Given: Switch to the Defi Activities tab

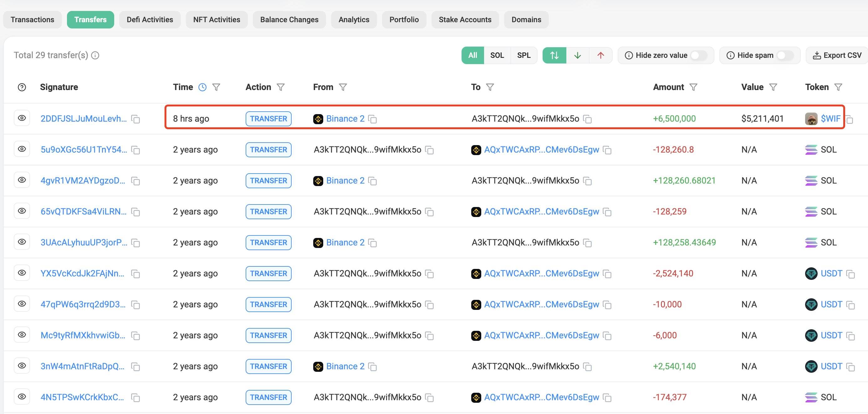Looking at the screenshot, I should [x=150, y=19].
